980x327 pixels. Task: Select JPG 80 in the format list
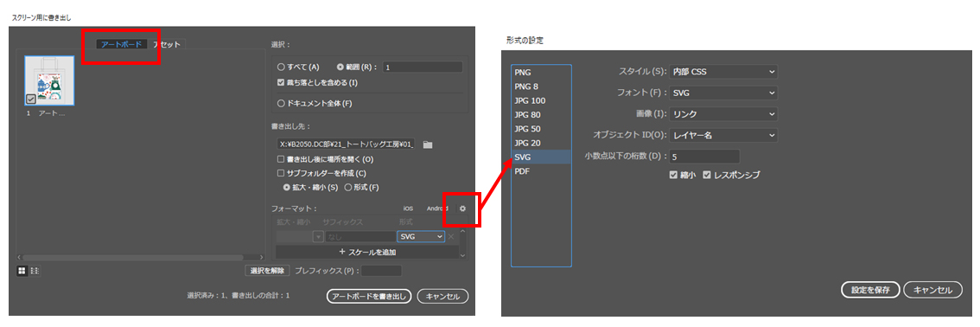pos(541,115)
